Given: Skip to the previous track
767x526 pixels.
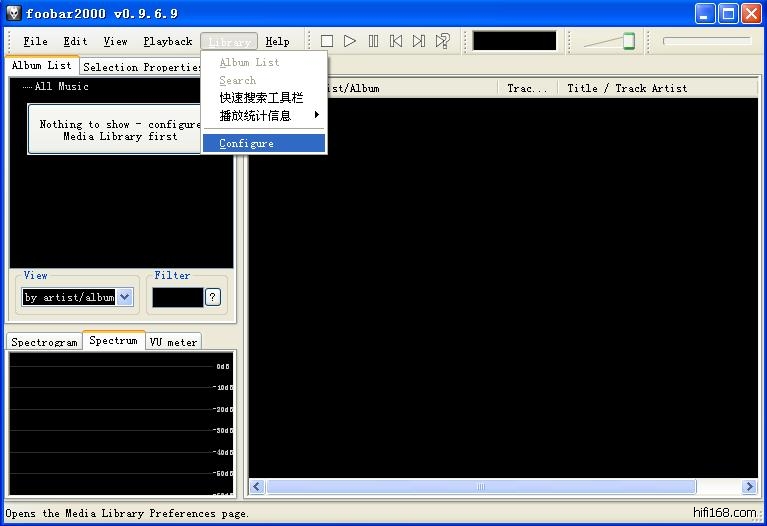Looking at the screenshot, I should tap(396, 41).
